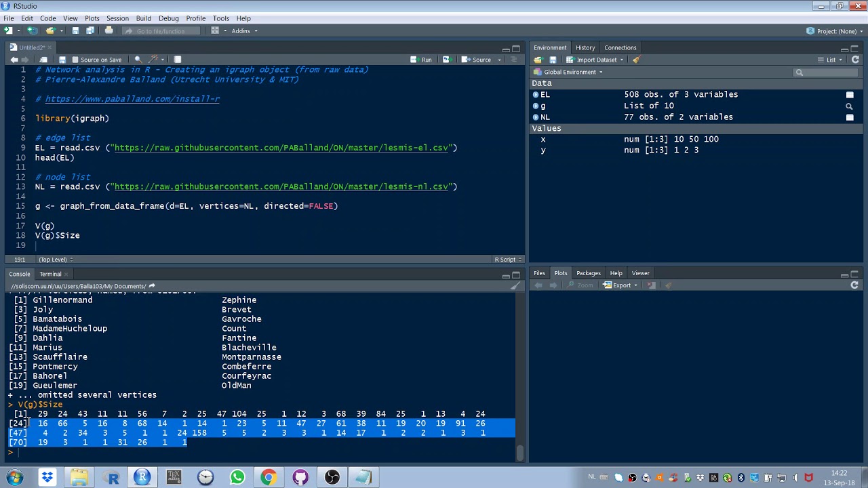Inspect object g with the magnifier icon
The image size is (868, 488).
click(x=849, y=106)
